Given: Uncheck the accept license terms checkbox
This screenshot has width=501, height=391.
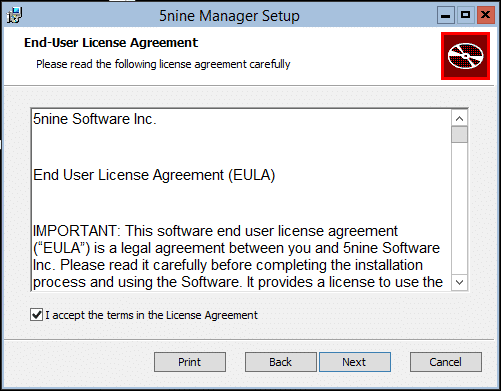Looking at the screenshot, I should click(x=36, y=315).
